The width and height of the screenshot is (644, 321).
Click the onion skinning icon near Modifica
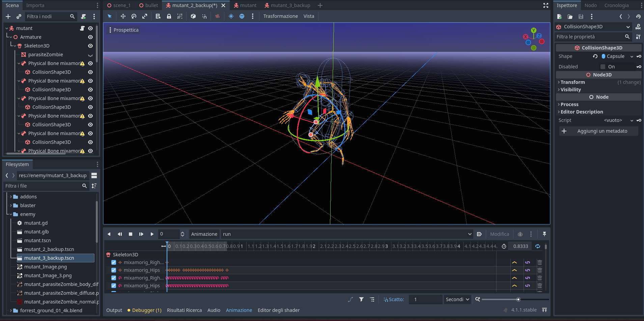pos(520,234)
